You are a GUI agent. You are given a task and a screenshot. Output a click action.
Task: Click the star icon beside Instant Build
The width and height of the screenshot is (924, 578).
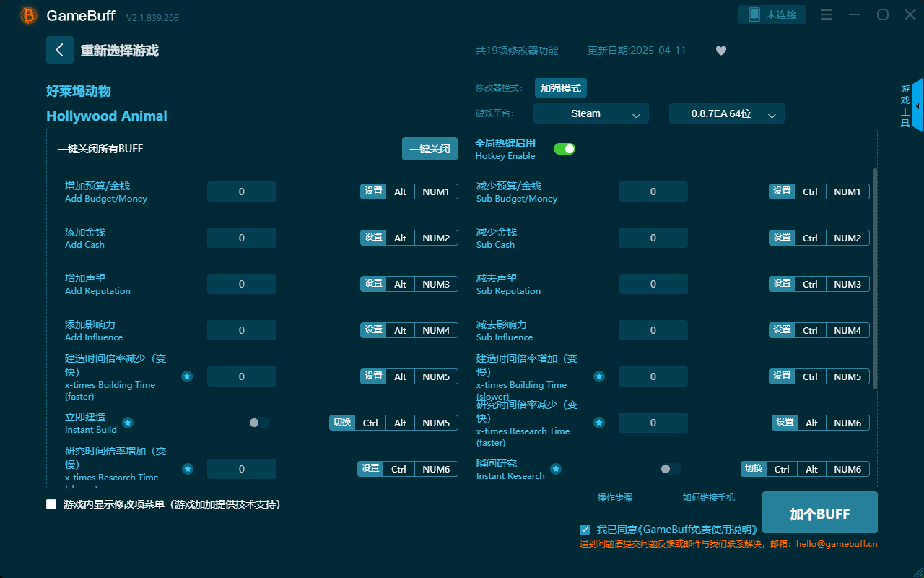coord(128,423)
